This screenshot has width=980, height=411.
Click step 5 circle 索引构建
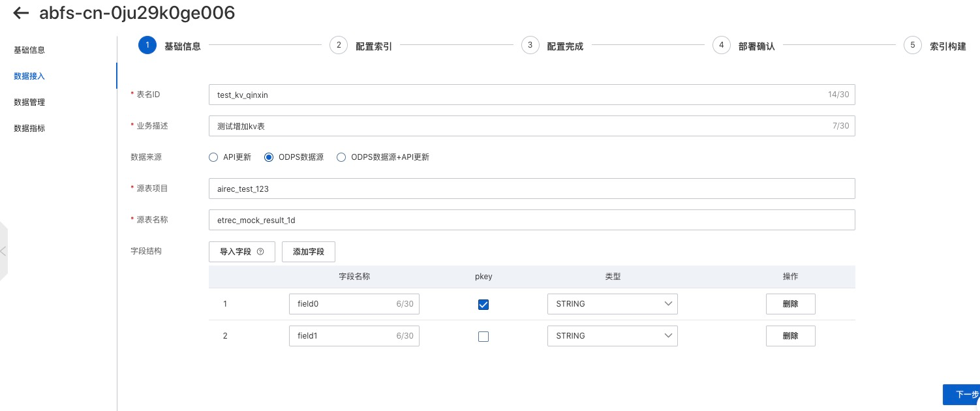(912, 46)
